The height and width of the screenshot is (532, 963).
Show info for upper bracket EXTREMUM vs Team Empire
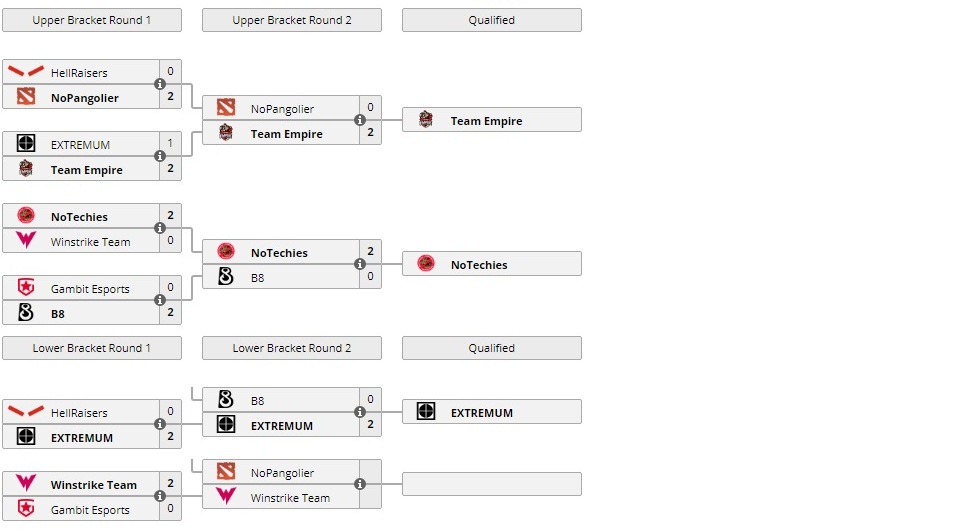point(160,157)
